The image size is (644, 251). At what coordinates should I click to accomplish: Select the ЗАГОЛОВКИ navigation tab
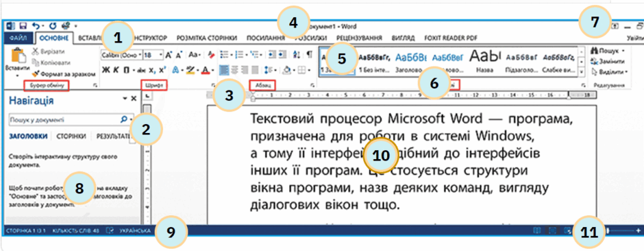(27, 136)
